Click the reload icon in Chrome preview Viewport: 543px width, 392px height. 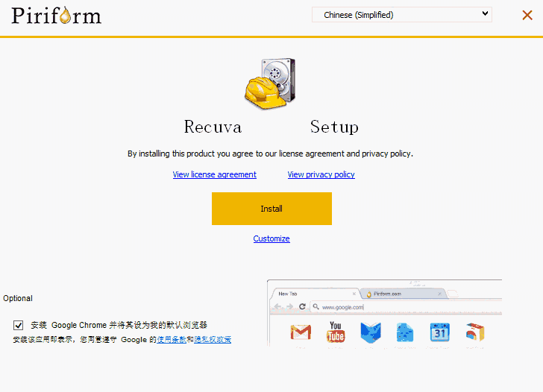(x=302, y=306)
